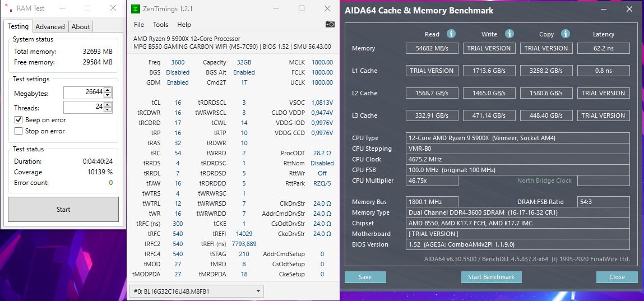Click the Error count value 0
This screenshot has width=644, height=301.
(x=111, y=183)
